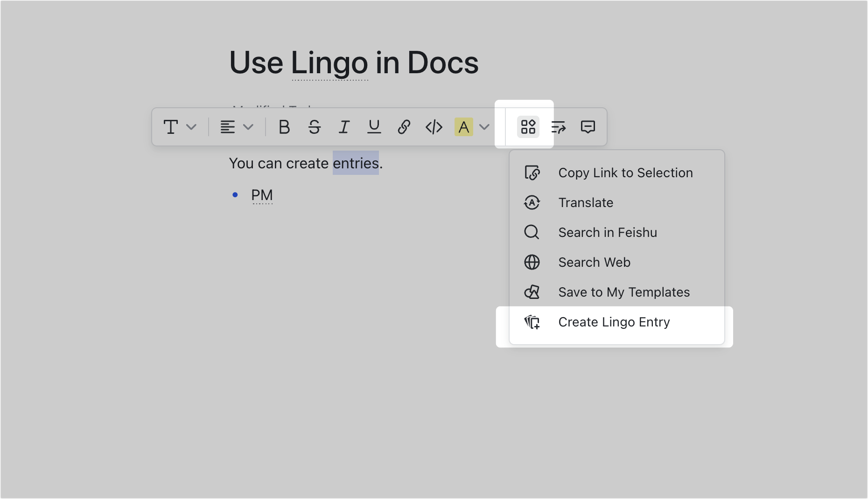This screenshot has width=868, height=499.
Task: Expand the font color dropdown chevron
Action: pos(484,127)
